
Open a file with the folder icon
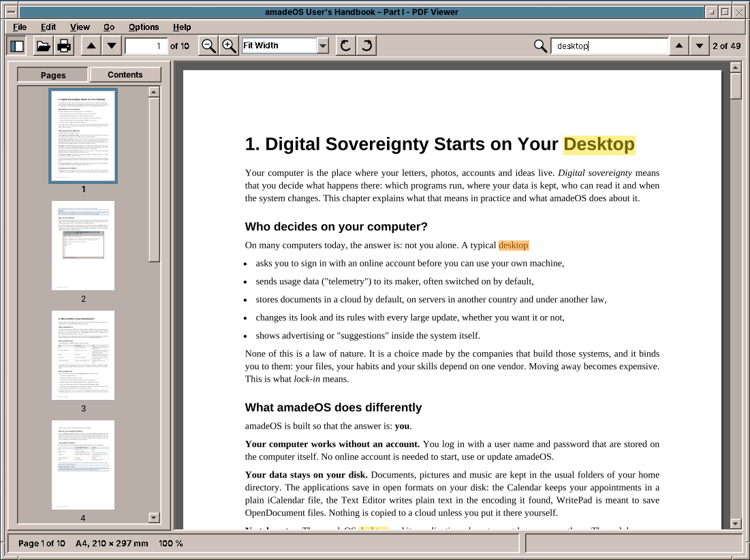click(x=44, y=46)
